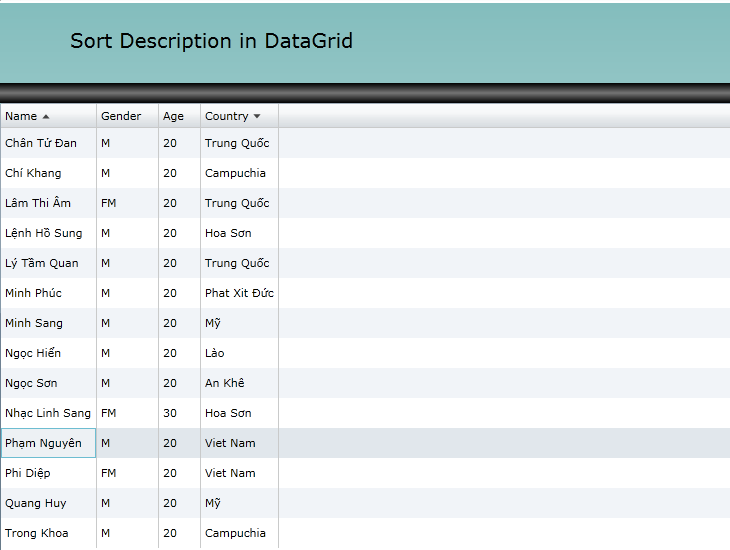
Task: Click the descending sort arrow on Country
Action: pos(257,117)
